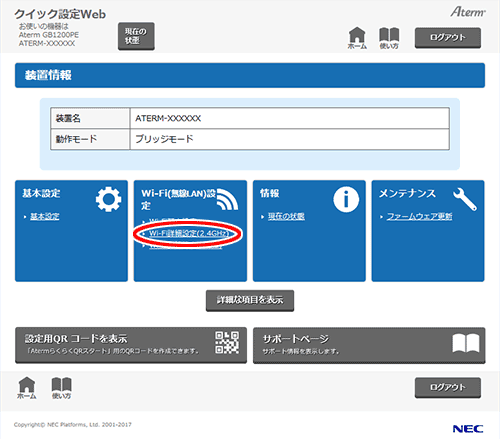Click the NEC logo in the footer
This screenshot has height=439, width=500.
tap(468, 429)
